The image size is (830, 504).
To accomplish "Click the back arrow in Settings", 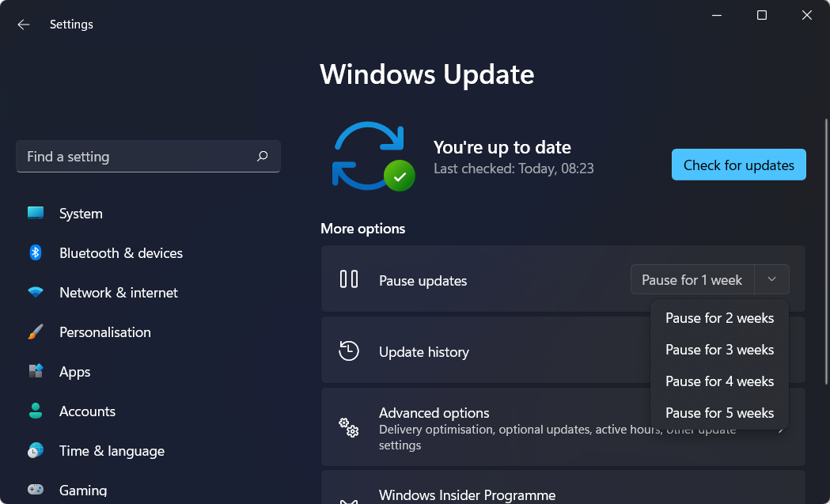I will click(23, 24).
